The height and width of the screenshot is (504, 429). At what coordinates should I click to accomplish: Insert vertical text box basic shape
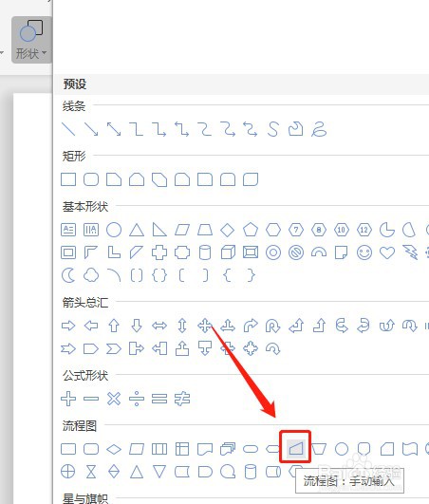click(91, 230)
